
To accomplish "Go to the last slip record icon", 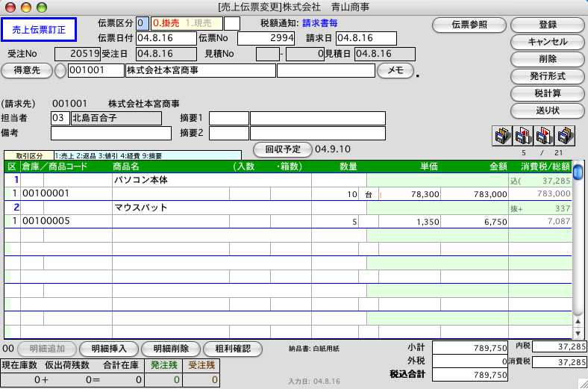I will 565,135.
